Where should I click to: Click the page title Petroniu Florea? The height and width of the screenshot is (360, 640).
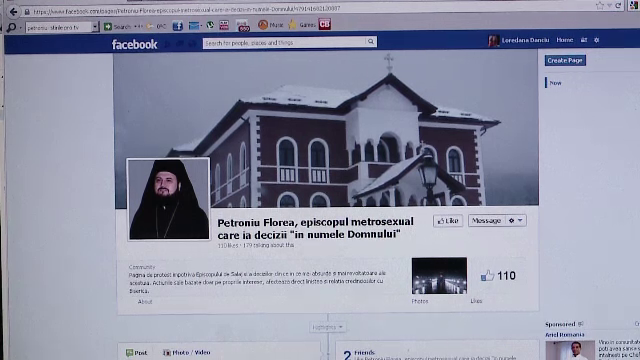tap(315, 228)
